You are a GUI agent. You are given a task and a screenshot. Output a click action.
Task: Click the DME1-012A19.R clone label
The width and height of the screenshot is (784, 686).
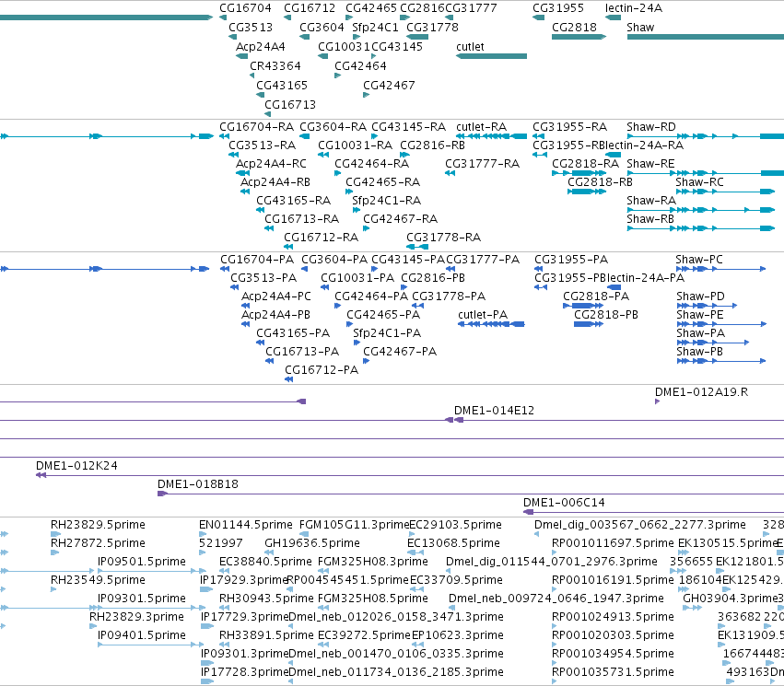pos(701,392)
